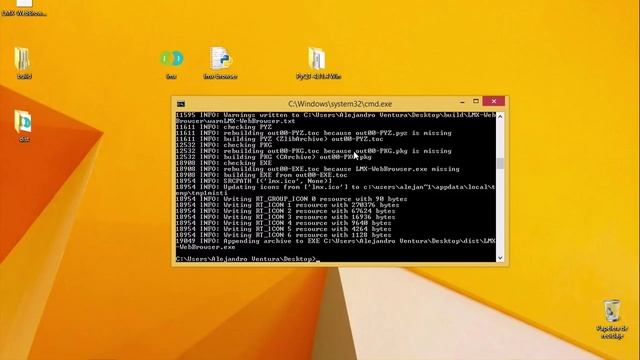Screen dimensions: 640x360
Task: Click the 'building EXE from out00-EXE.toc' line
Action: point(262,175)
